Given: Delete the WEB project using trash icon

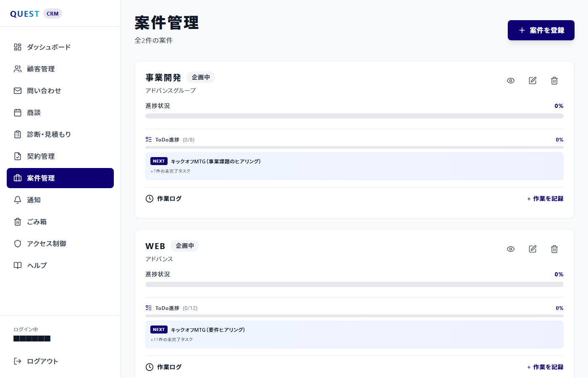Looking at the screenshot, I should pos(554,249).
